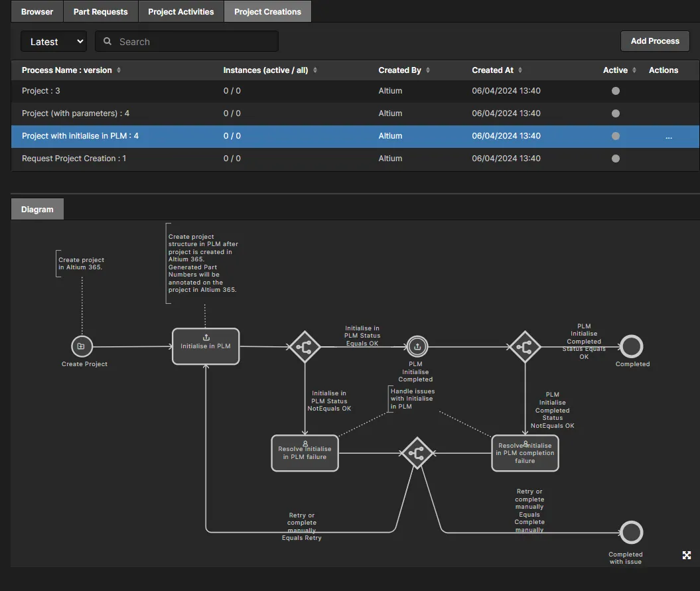Click the Create Project start event node

(82, 346)
